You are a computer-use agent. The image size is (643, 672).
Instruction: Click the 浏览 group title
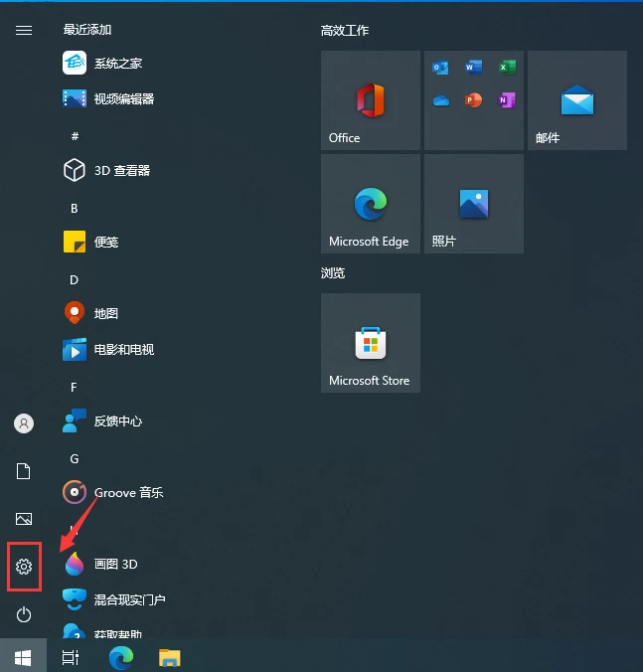coord(333,273)
